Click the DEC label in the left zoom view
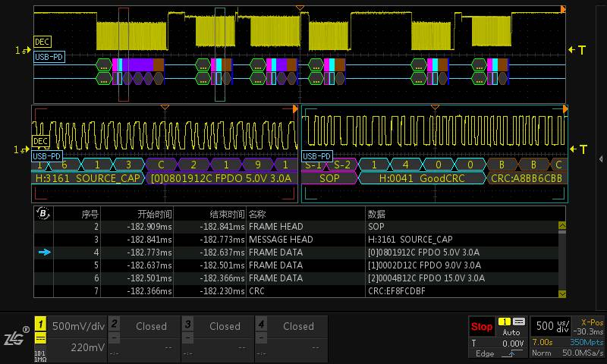Viewport: 607px width, 364px height. coord(40,141)
